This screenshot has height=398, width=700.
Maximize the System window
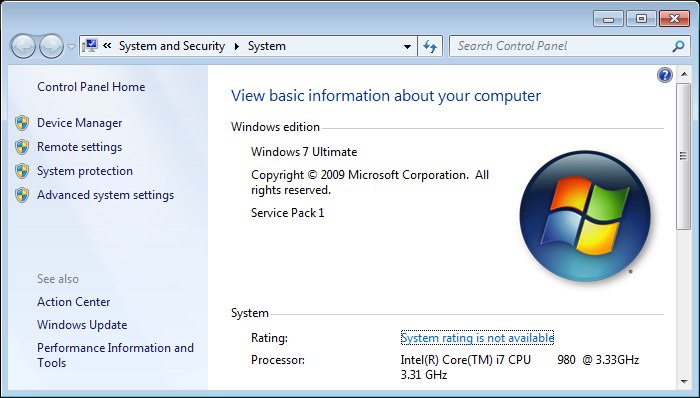[x=641, y=19]
